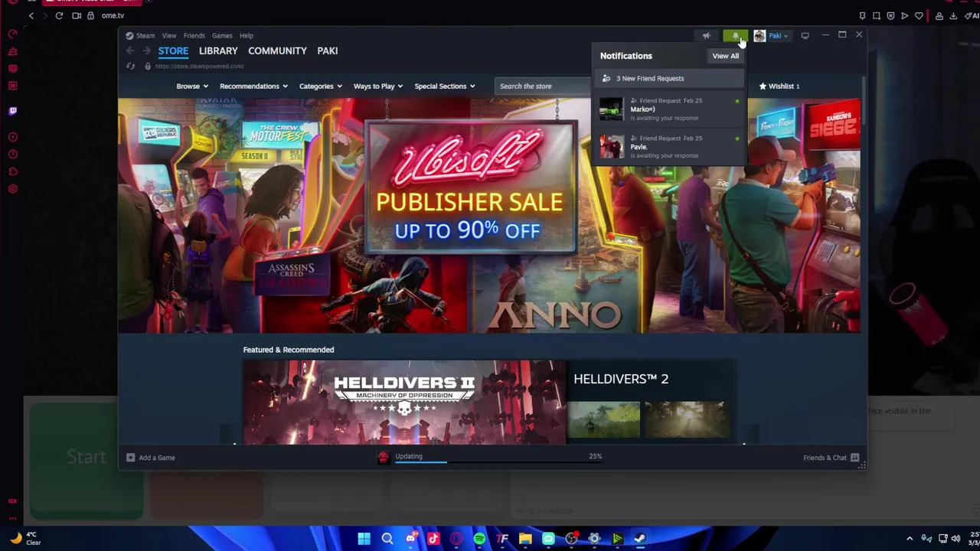Click the Add a Game label
Viewport: 980px width, 551px height.
click(x=157, y=458)
